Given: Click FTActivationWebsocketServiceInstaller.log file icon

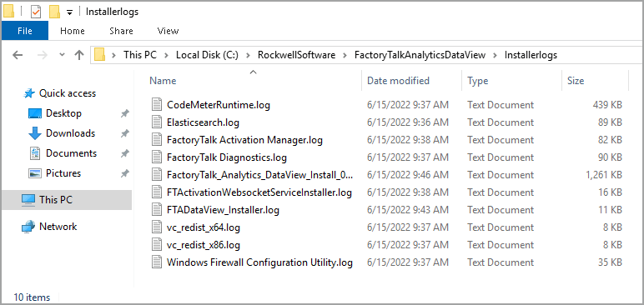Looking at the screenshot, I should click(x=157, y=192).
